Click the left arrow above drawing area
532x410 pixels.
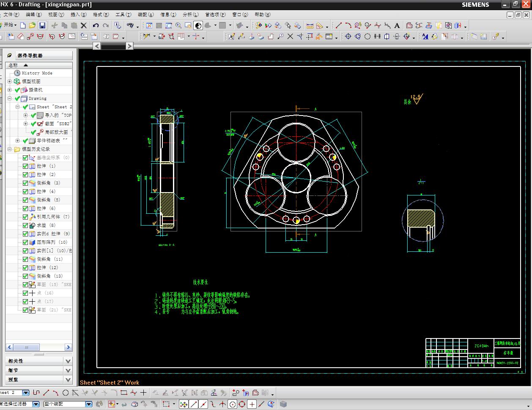(x=97, y=46)
